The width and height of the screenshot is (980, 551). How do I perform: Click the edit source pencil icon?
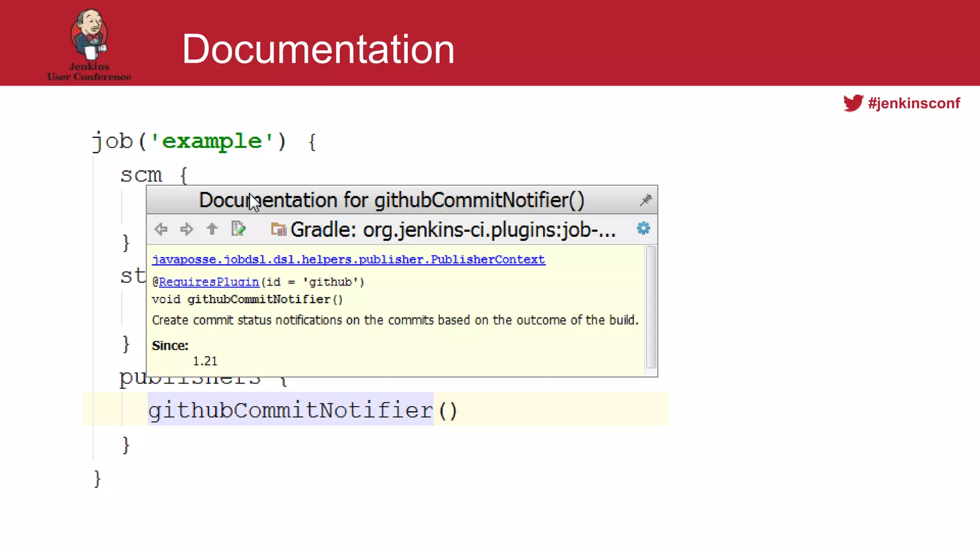click(238, 229)
